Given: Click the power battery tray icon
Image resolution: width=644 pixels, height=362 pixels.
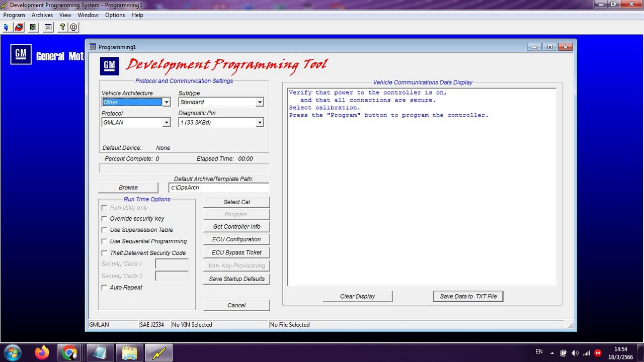Looking at the screenshot, I should 563,353.
